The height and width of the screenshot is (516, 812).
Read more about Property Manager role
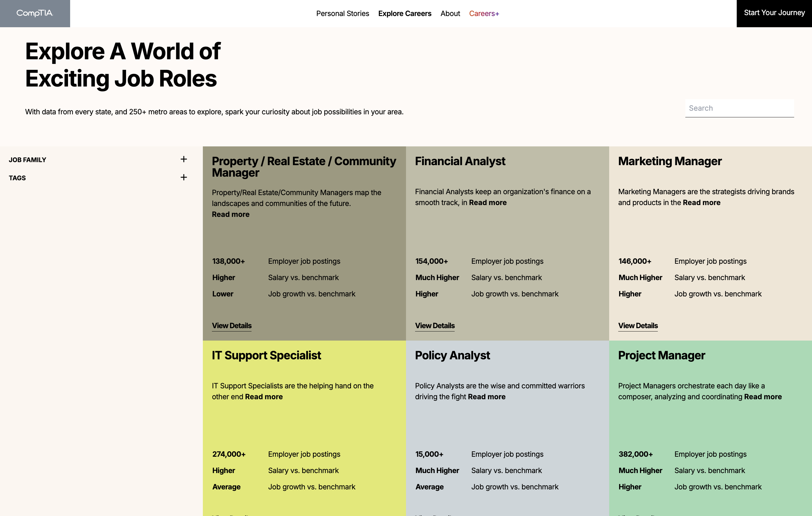(230, 214)
